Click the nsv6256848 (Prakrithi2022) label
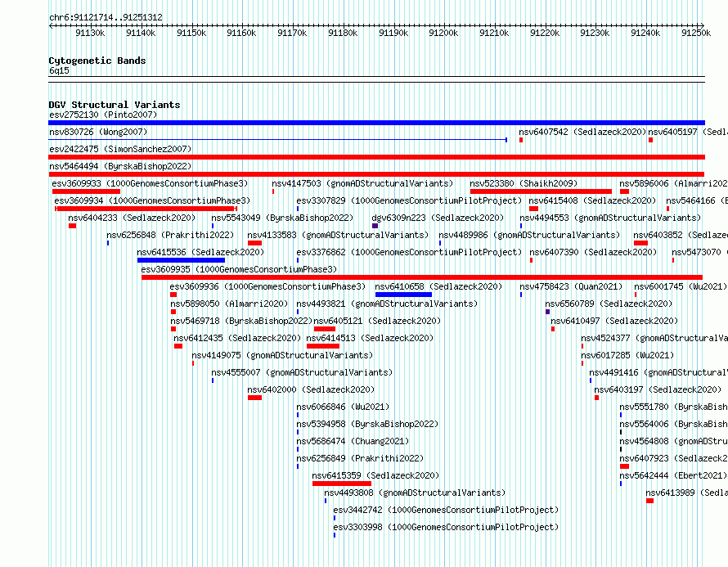 point(170,235)
